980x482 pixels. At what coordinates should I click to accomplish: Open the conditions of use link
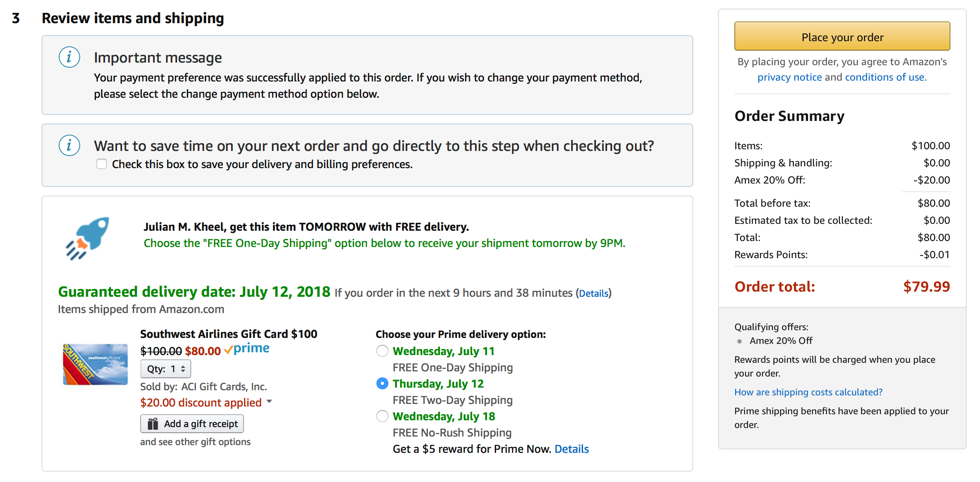pyautogui.click(x=884, y=77)
